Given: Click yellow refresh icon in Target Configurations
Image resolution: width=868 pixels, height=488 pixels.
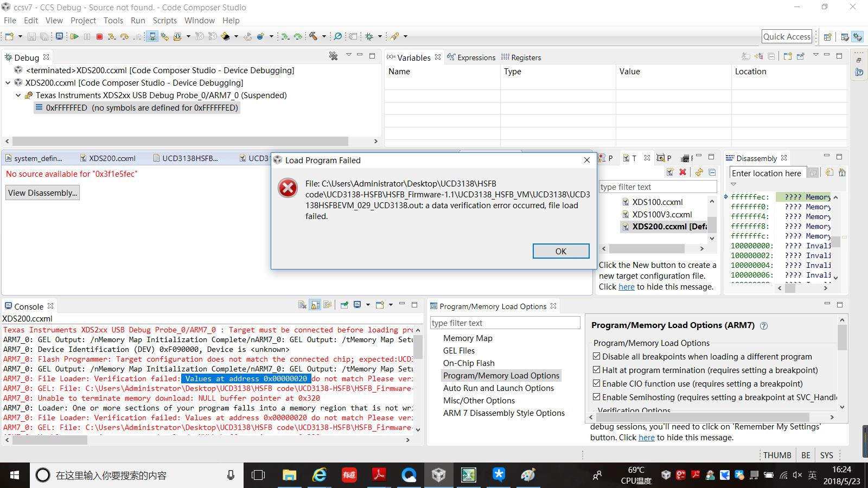Looking at the screenshot, I should (x=699, y=172).
